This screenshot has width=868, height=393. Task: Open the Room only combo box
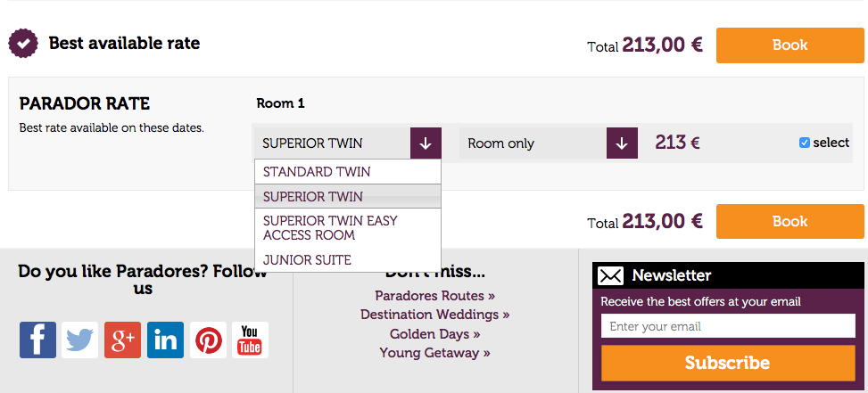[x=549, y=143]
